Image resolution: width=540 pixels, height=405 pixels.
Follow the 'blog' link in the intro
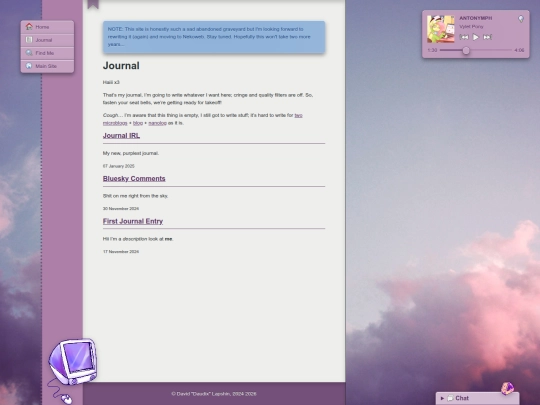138,123
